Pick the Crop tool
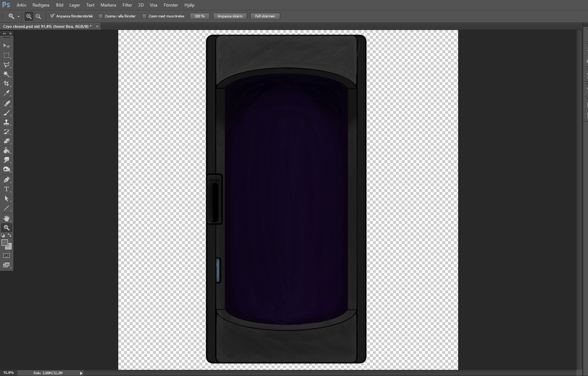The height and width of the screenshot is (376, 588). 7,84
